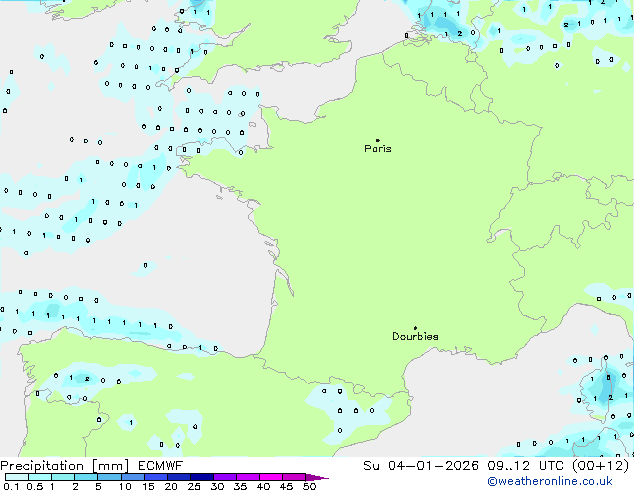Screen dimensions: 634x490
Task: Pick the 2–5 mm legend color swatch
Action: tap(86, 477)
